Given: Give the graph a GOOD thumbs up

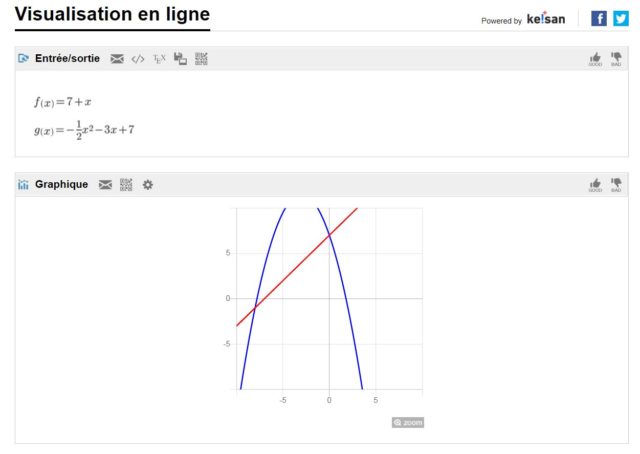Looking at the screenshot, I should [596, 185].
